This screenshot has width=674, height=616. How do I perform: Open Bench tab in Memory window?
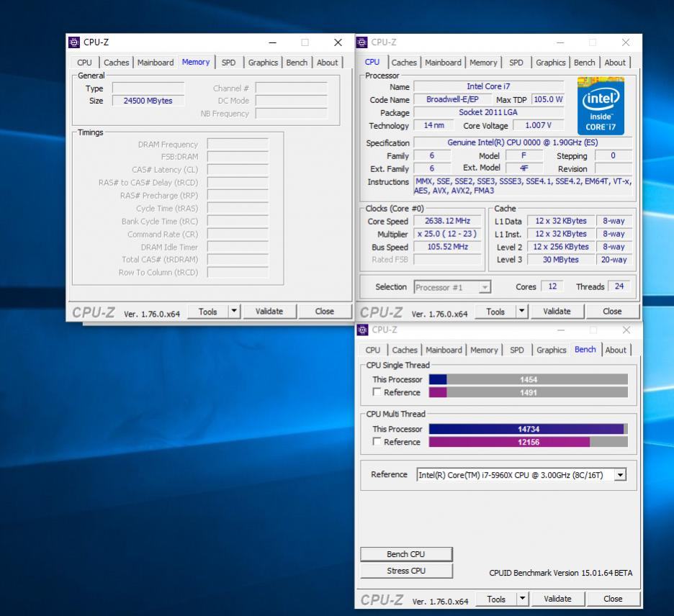click(297, 63)
